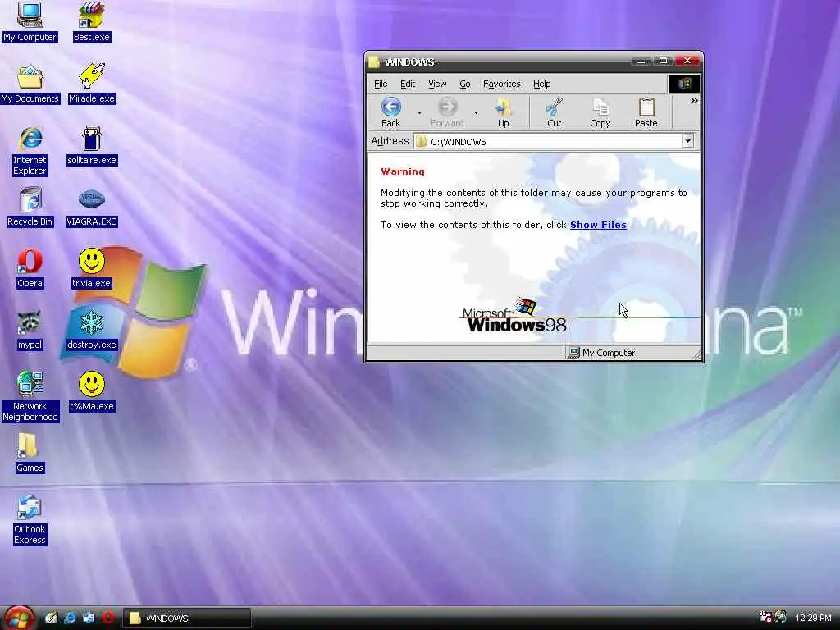Close the WINDOWS folder window

pos(687,61)
